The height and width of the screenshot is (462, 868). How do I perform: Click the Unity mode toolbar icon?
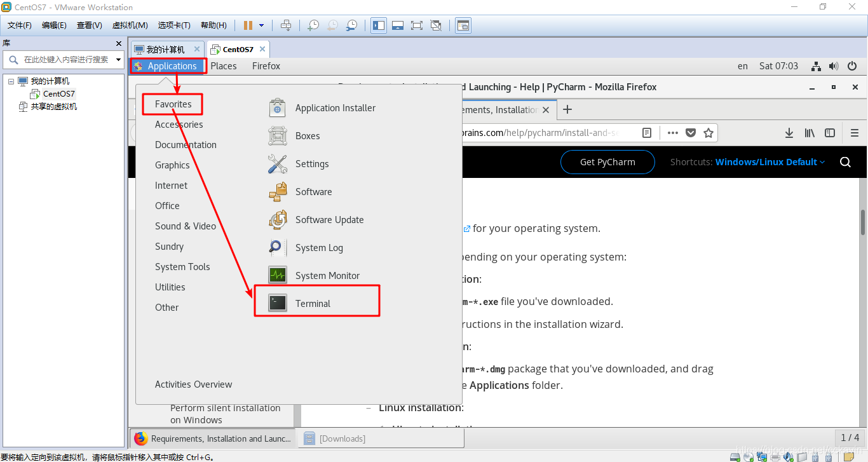pyautogui.click(x=436, y=25)
